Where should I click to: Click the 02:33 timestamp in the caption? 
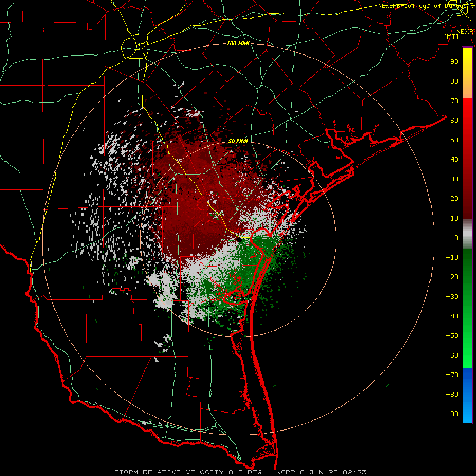pyautogui.click(x=354, y=472)
